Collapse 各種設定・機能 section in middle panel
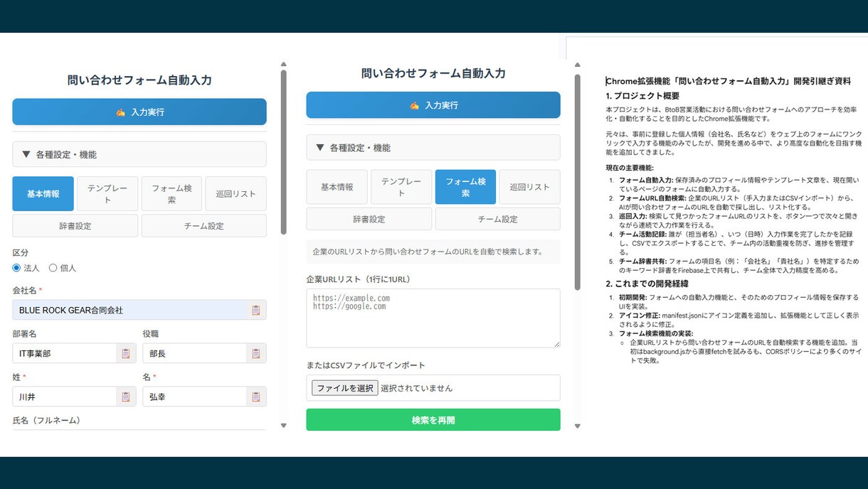 pyautogui.click(x=433, y=148)
